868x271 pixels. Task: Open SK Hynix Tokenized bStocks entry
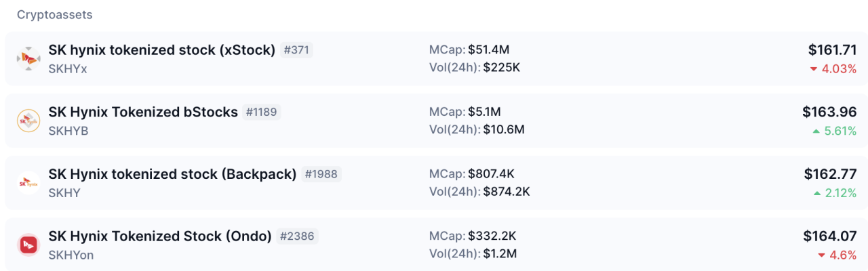pyautogui.click(x=143, y=112)
